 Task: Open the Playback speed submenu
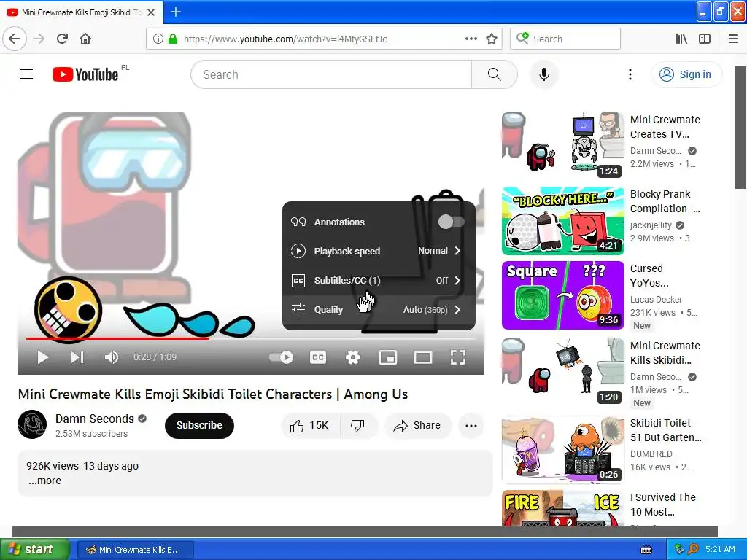click(379, 251)
